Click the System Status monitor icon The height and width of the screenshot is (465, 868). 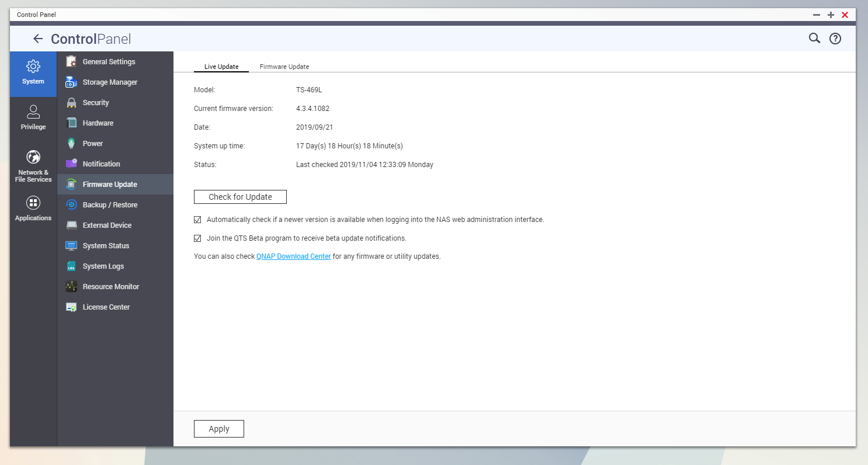click(x=71, y=245)
